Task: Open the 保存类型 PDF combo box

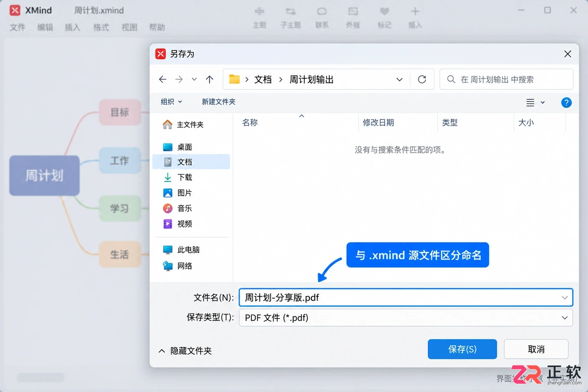Action: click(x=406, y=318)
